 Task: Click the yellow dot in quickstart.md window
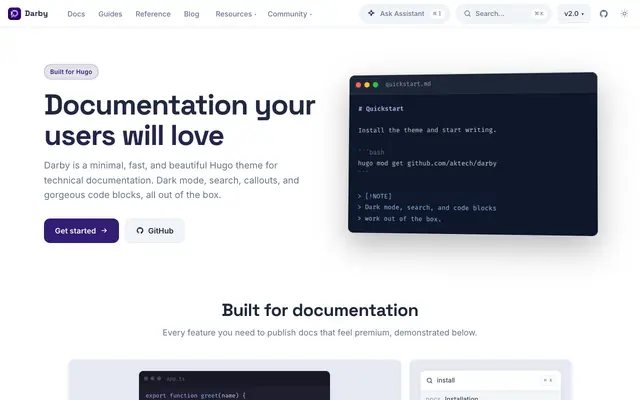[367, 85]
